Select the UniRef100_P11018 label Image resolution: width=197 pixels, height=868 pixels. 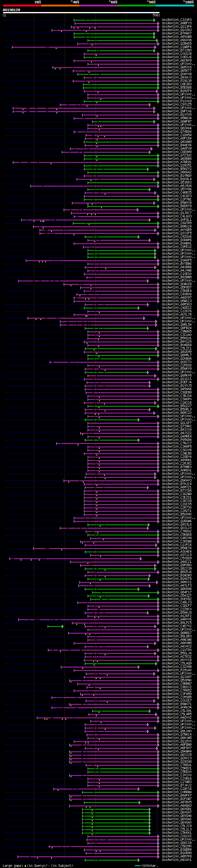click(x=176, y=101)
